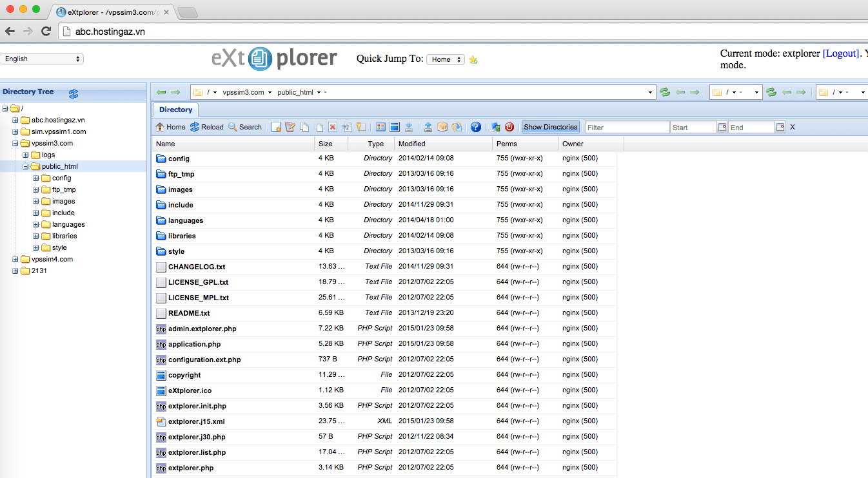Expand the 2131 tree node
The image size is (868, 478).
tap(15, 271)
